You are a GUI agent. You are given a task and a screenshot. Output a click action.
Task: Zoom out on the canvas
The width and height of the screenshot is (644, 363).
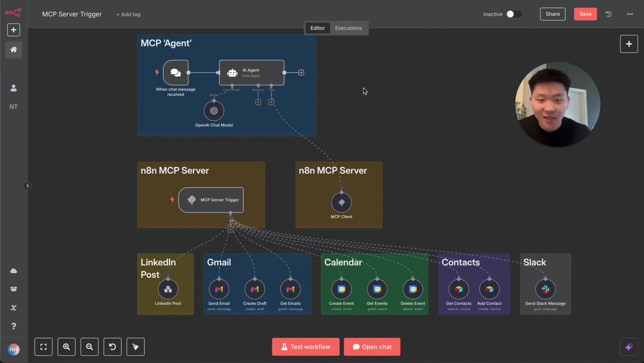pos(90,347)
